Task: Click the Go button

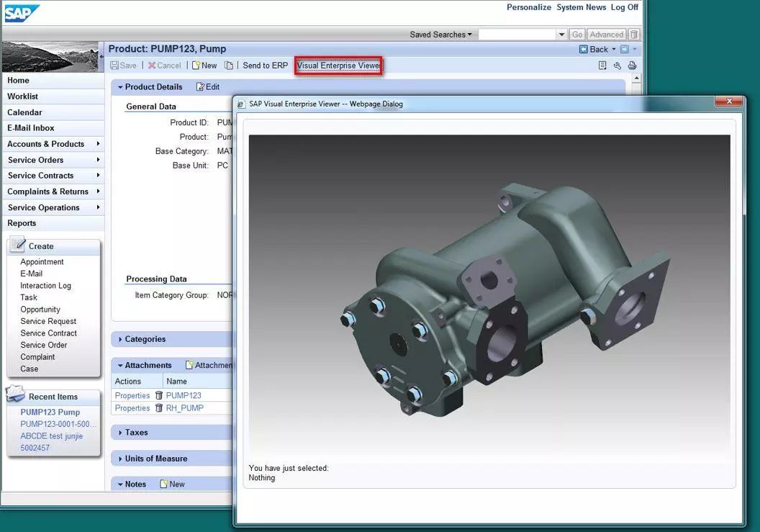Action: point(576,35)
